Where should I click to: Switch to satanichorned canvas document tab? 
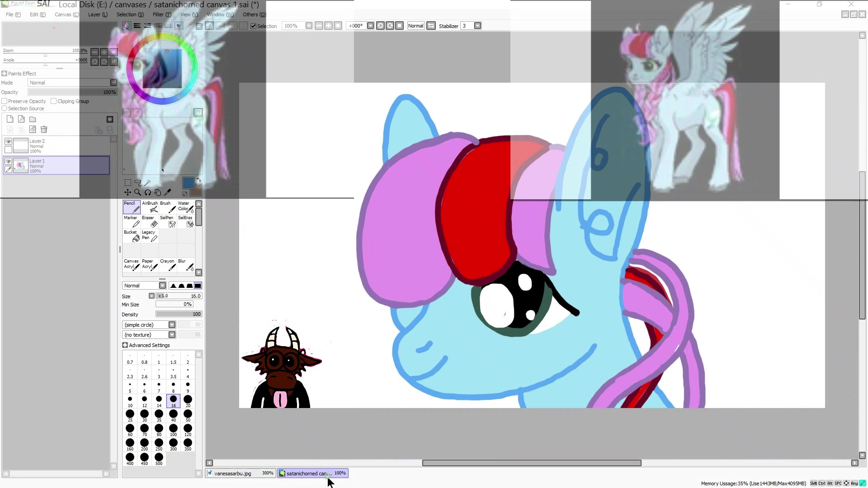(312, 473)
